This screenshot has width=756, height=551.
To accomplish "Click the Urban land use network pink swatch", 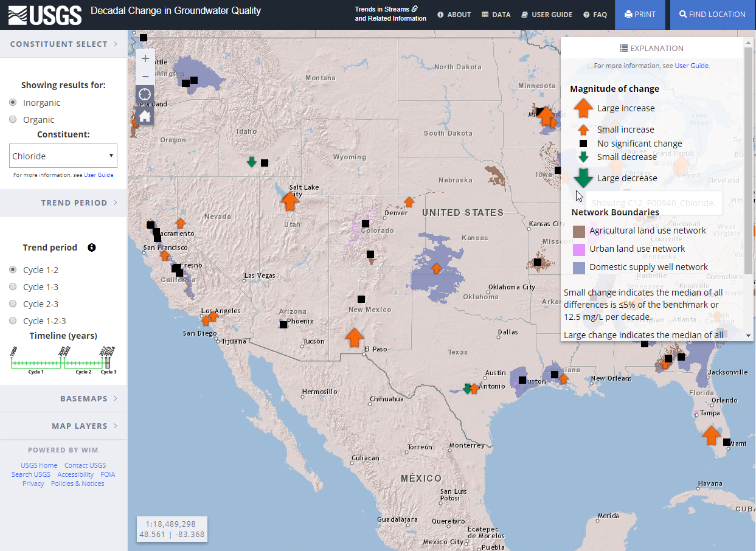I will pos(579,249).
